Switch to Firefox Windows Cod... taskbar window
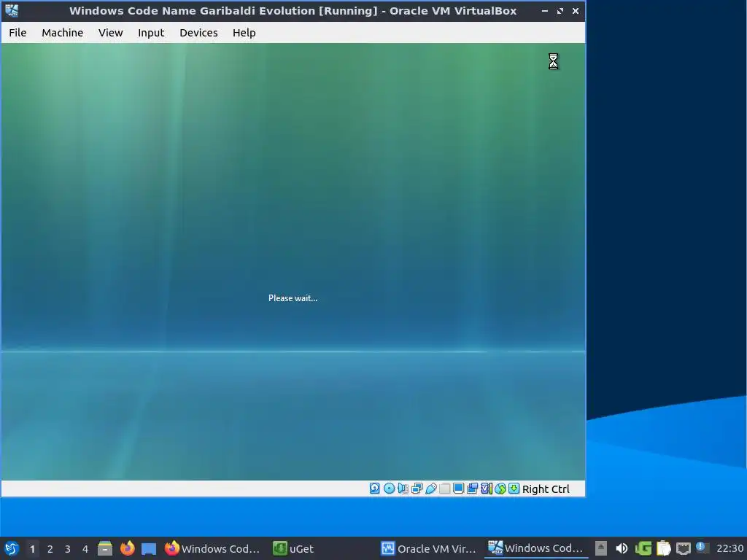Viewport: 747px width, 560px height. coord(212,548)
